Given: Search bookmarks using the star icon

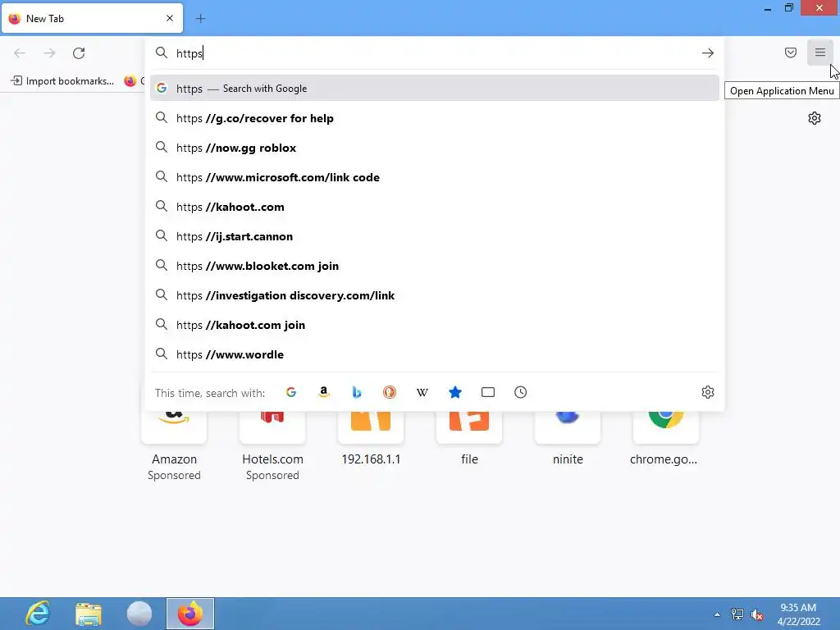Looking at the screenshot, I should click(x=454, y=392).
